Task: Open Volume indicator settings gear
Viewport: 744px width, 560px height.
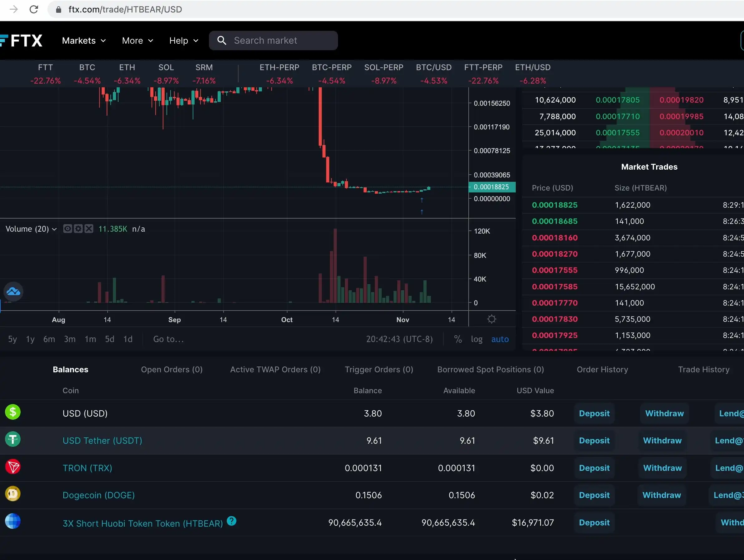Action: point(78,229)
